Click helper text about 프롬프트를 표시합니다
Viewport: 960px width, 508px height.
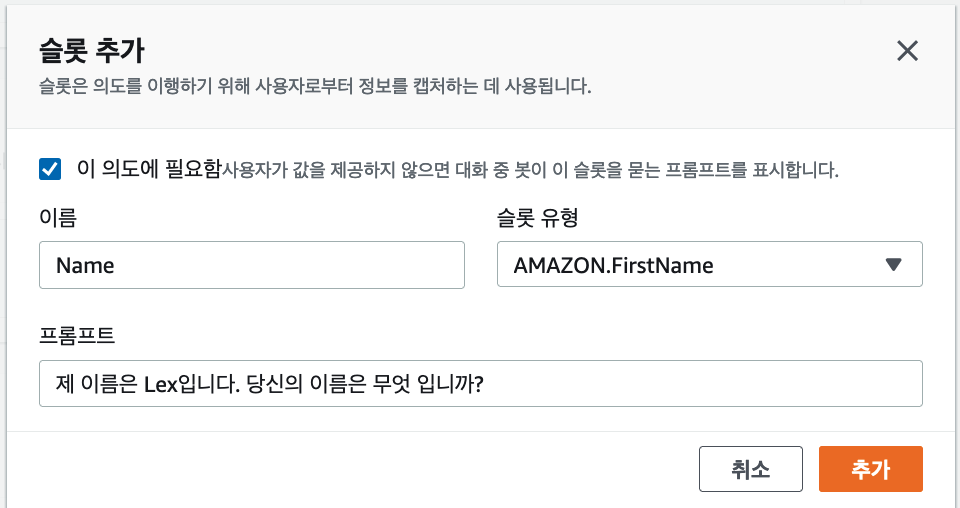tap(530, 170)
